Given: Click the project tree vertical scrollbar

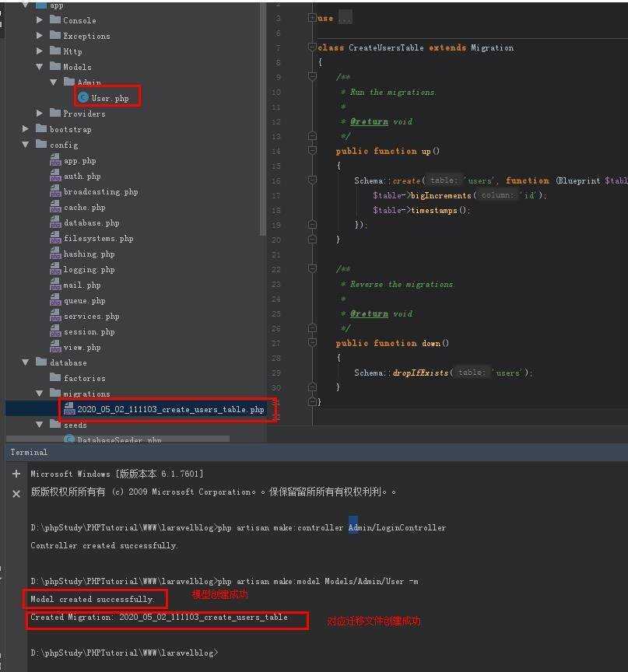Looking at the screenshot, I should pyautogui.click(x=263, y=119).
